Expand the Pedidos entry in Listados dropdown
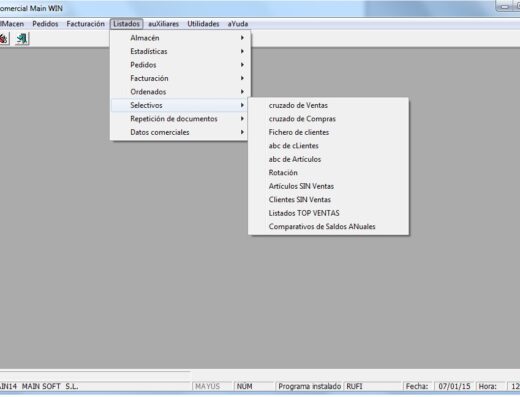The image size is (520, 397). 180,65
